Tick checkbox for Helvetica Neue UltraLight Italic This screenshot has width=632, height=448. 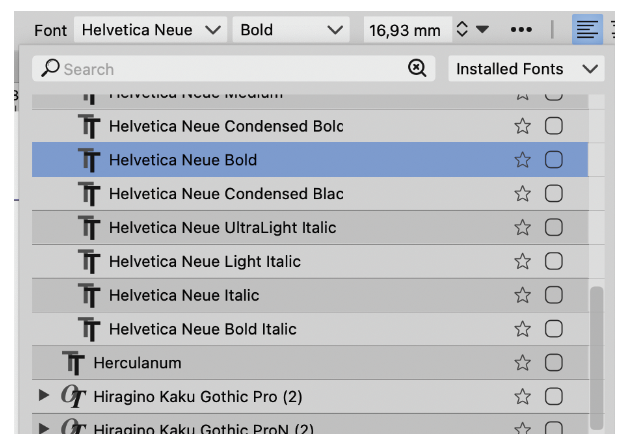coord(554,227)
